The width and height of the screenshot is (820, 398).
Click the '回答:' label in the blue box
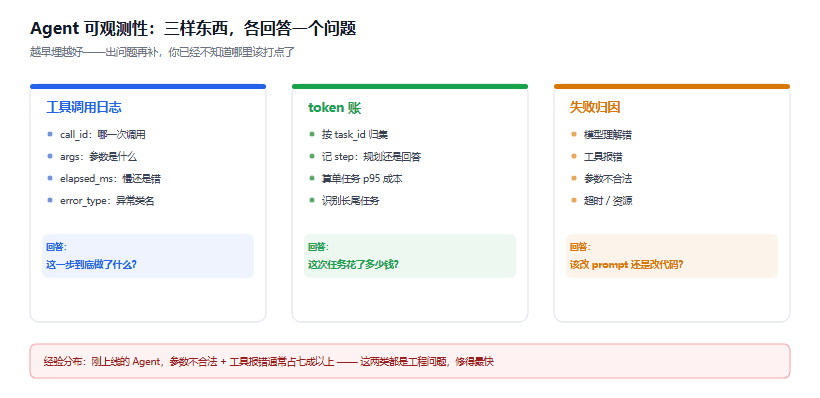(x=57, y=247)
